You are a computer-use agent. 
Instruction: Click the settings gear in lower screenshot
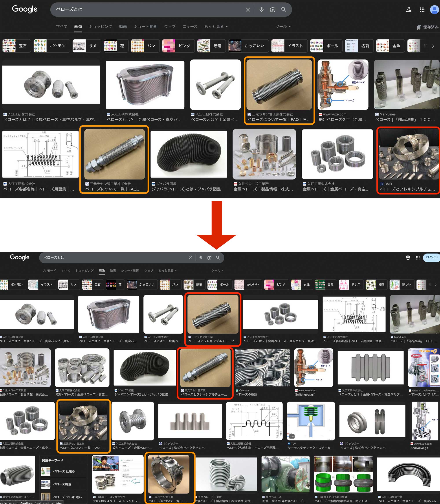[x=408, y=258]
